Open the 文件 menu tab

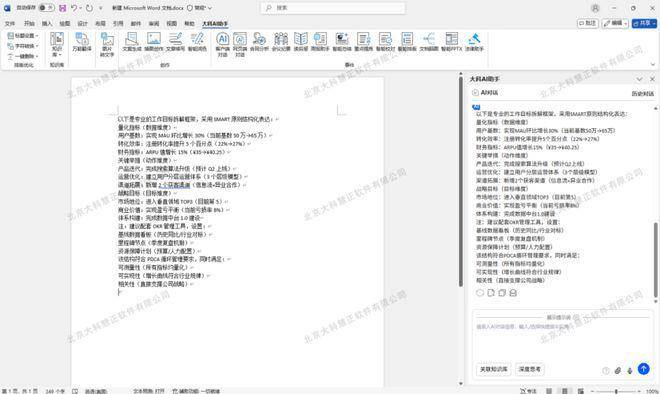click(10, 24)
